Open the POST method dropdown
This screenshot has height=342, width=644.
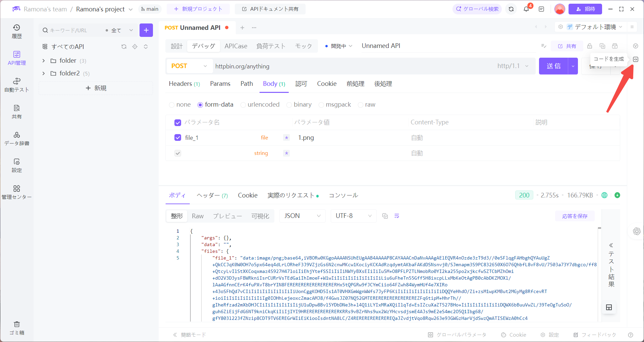tap(189, 66)
